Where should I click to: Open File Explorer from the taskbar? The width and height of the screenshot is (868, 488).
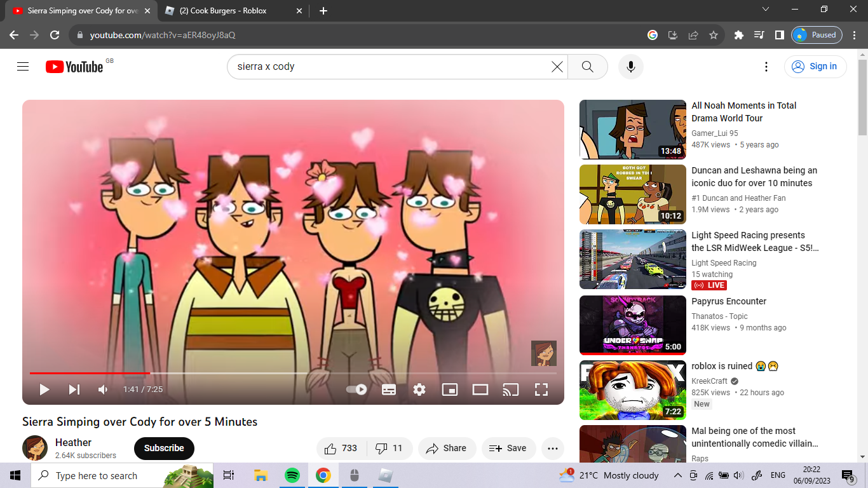pyautogui.click(x=261, y=475)
